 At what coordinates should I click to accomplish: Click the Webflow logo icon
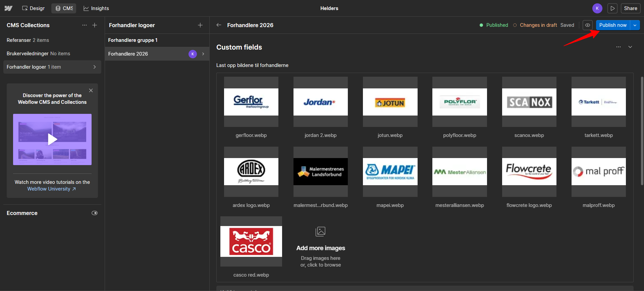[8, 8]
